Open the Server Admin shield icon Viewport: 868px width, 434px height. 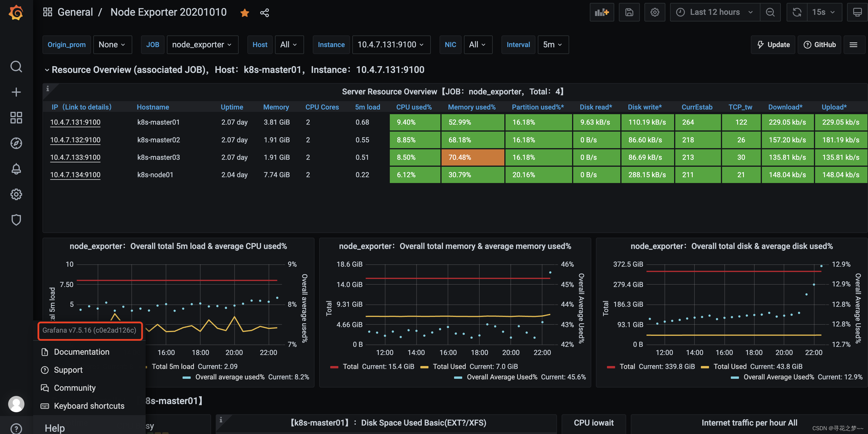(16, 220)
